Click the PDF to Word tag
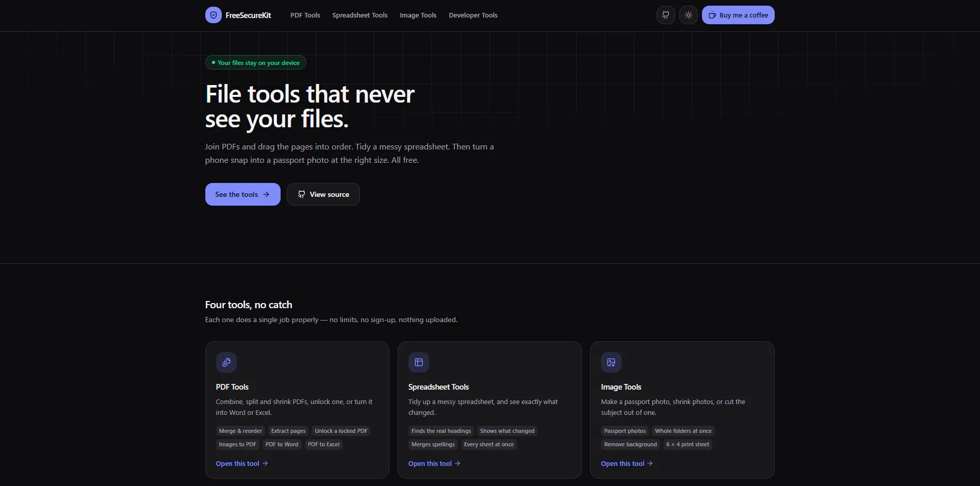Image resolution: width=980 pixels, height=486 pixels. 282,444
